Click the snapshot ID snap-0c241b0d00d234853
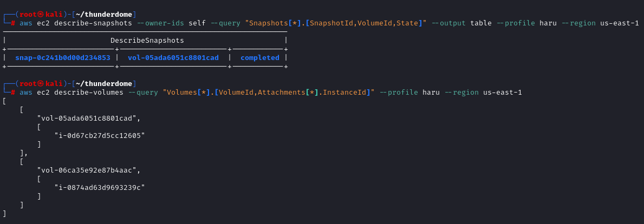 pos(63,57)
